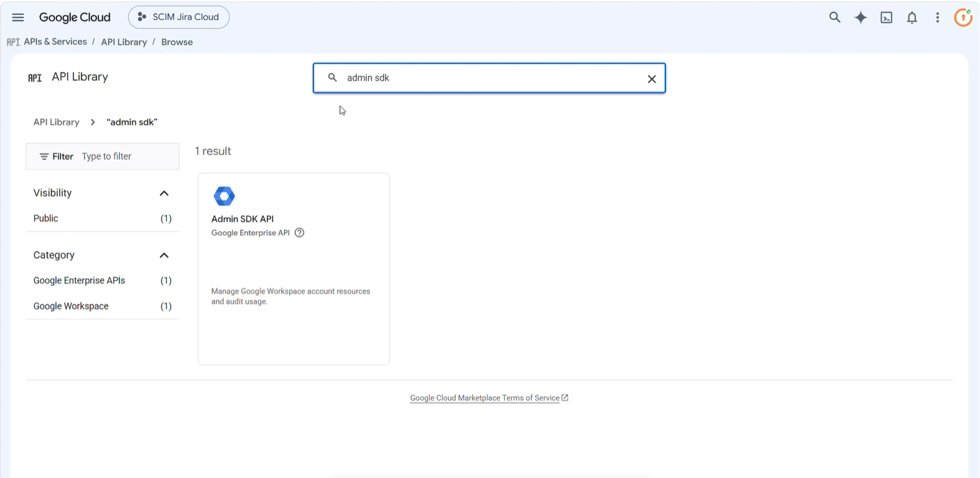This screenshot has width=980, height=478.
Task: Collapse the Category section
Action: click(x=164, y=255)
